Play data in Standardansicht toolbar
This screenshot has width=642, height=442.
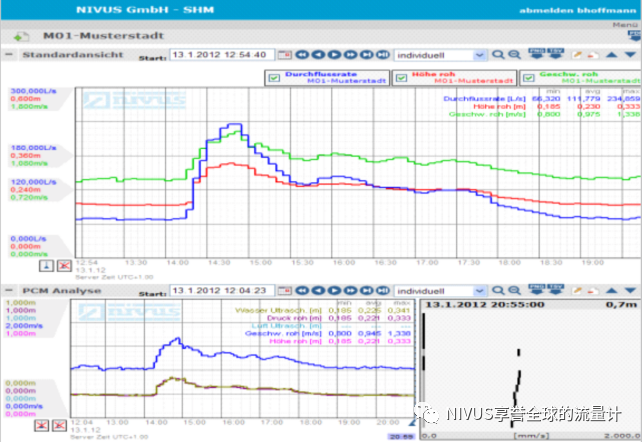(x=334, y=54)
